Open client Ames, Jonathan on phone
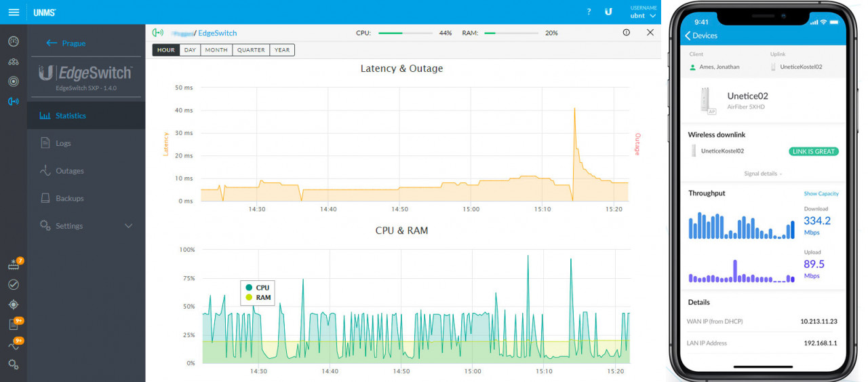Viewport: 868px width, 382px height. coord(714,67)
